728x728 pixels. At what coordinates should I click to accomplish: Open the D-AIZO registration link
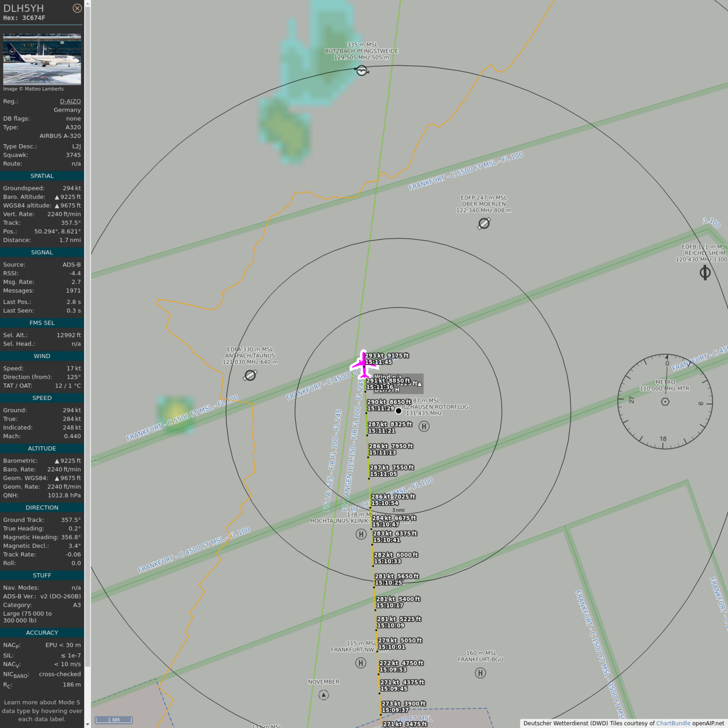click(70, 101)
